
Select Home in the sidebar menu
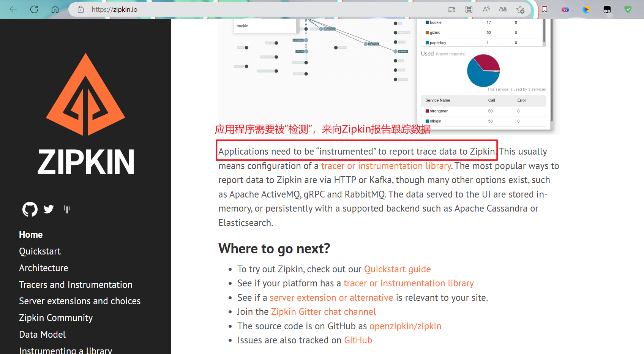[x=31, y=235]
